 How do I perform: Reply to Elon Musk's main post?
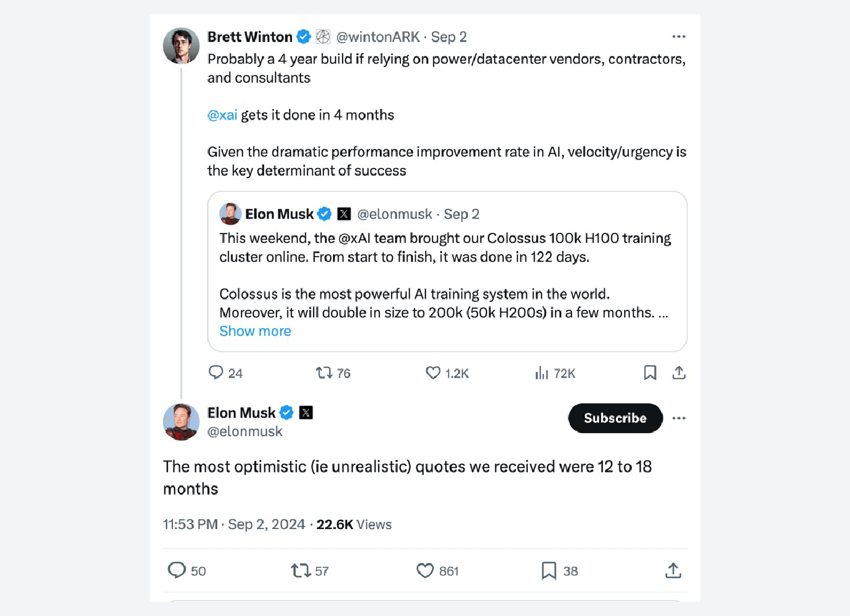point(177,570)
